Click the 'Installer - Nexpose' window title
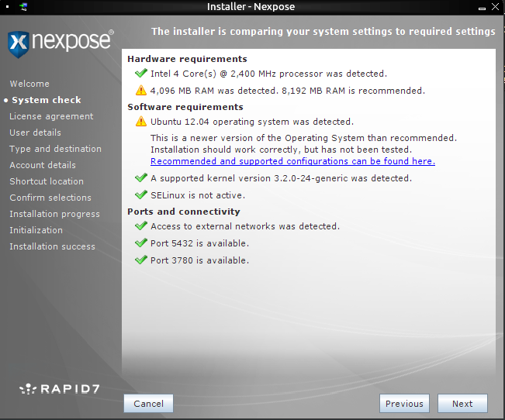The image size is (505, 420). click(251, 7)
